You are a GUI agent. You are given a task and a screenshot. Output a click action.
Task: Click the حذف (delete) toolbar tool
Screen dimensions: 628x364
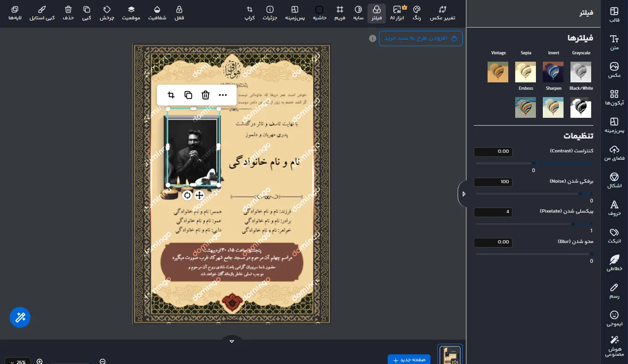point(68,13)
